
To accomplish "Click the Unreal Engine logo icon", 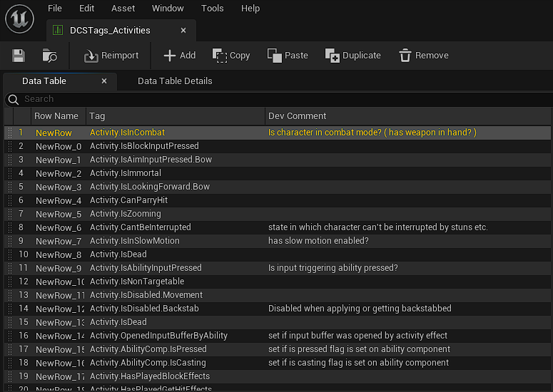I will point(19,19).
